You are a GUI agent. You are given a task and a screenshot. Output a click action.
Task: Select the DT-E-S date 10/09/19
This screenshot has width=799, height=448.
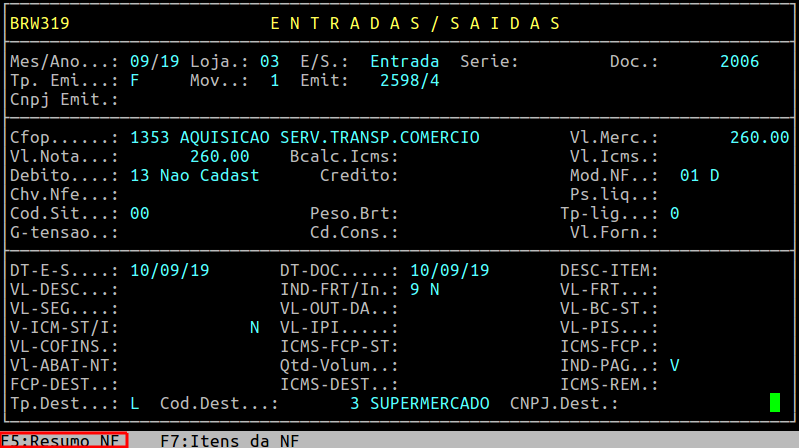(x=169, y=270)
